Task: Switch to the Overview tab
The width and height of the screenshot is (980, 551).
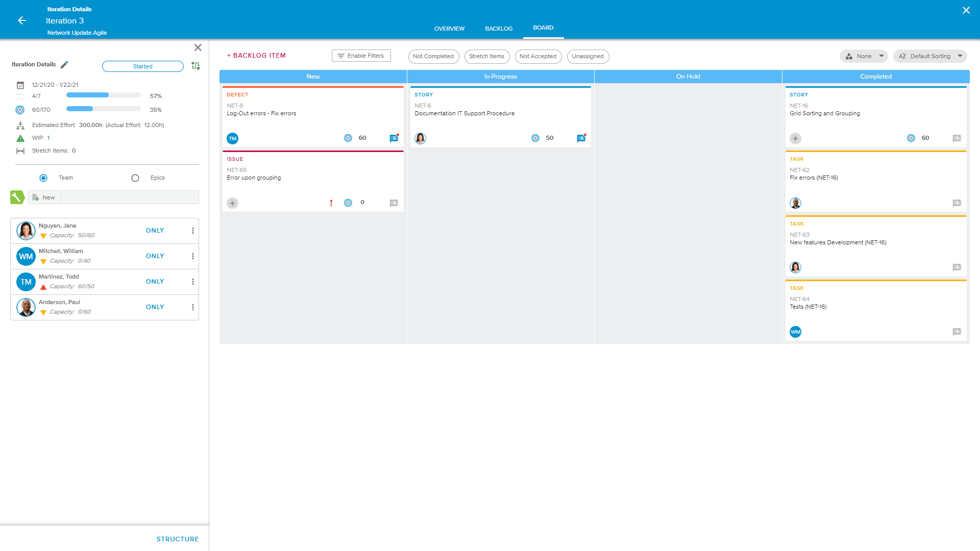Action: [x=449, y=29]
